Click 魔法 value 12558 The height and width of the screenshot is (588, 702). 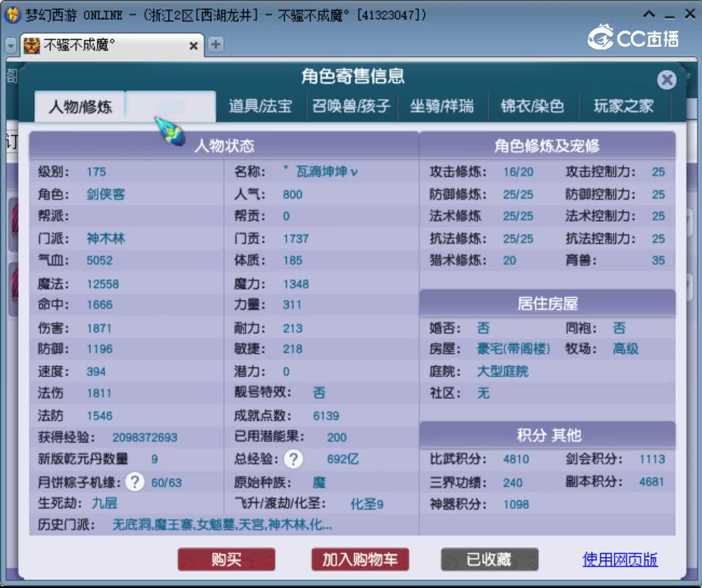(103, 284)
